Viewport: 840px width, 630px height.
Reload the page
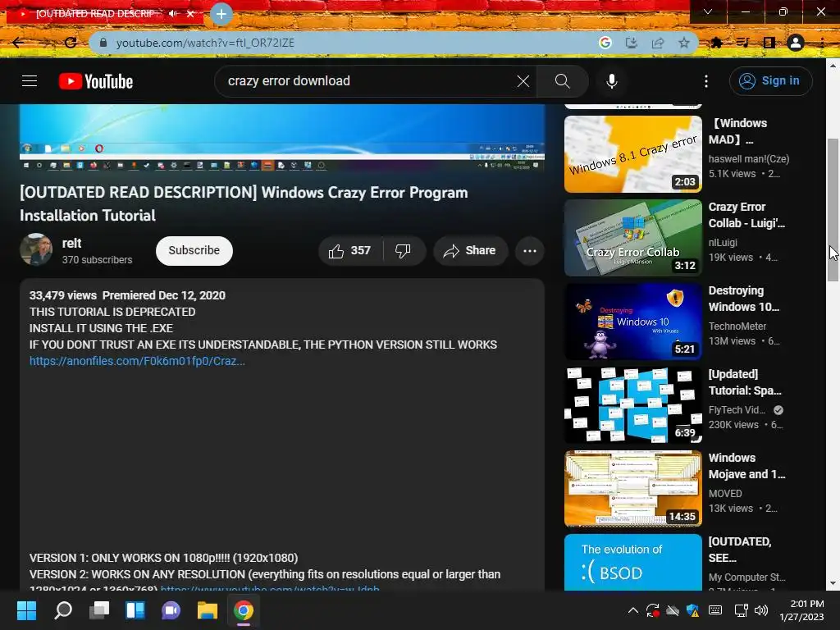(71, 43)
